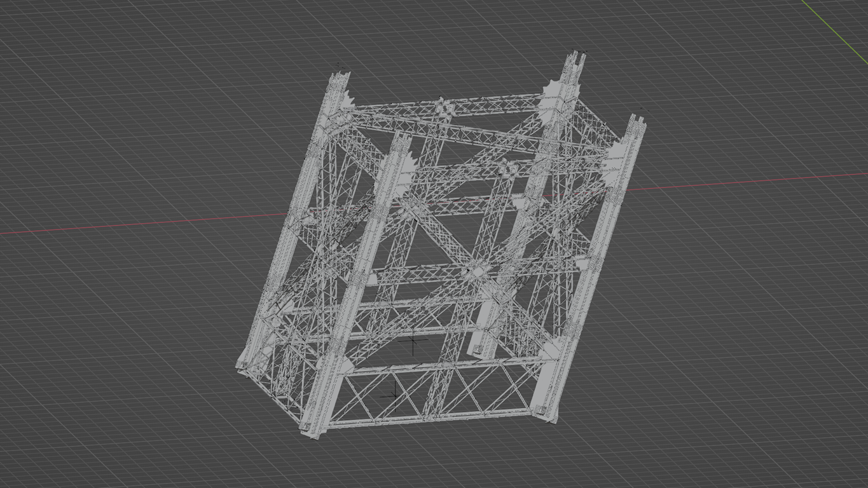Click empty grid area in bottom-right viewport
The width and height of the screenshot is (868, 488).
[x=731, y=394]
